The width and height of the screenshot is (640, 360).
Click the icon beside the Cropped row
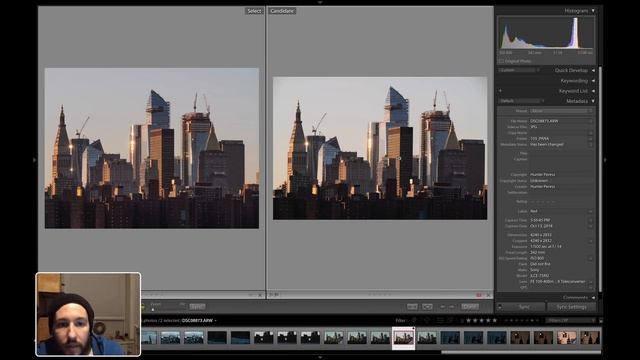590,241
